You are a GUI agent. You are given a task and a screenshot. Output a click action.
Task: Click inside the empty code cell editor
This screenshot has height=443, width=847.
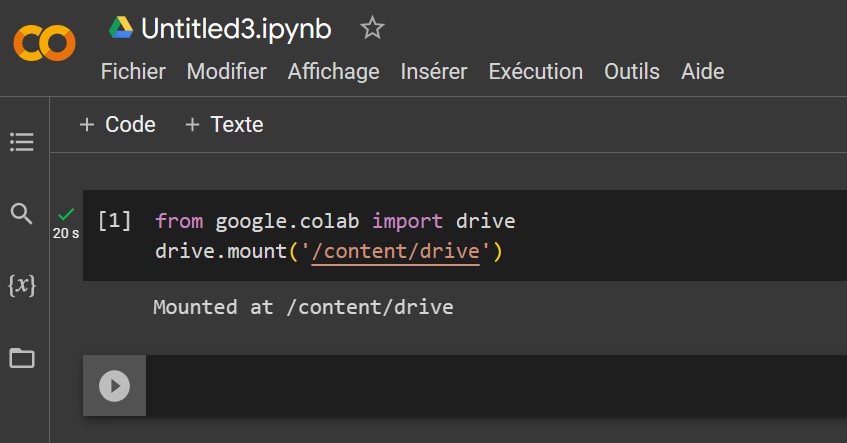pos(496,386)
